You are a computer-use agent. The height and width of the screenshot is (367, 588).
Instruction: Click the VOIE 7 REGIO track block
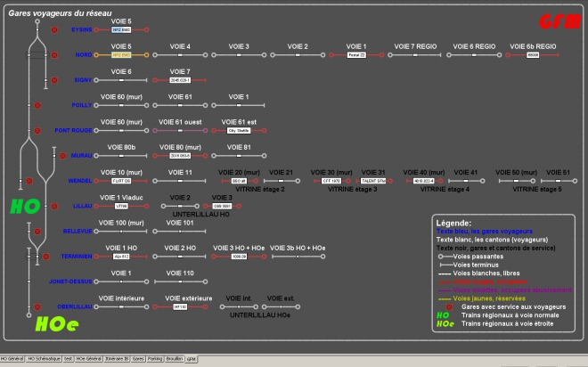coord(415,55)
